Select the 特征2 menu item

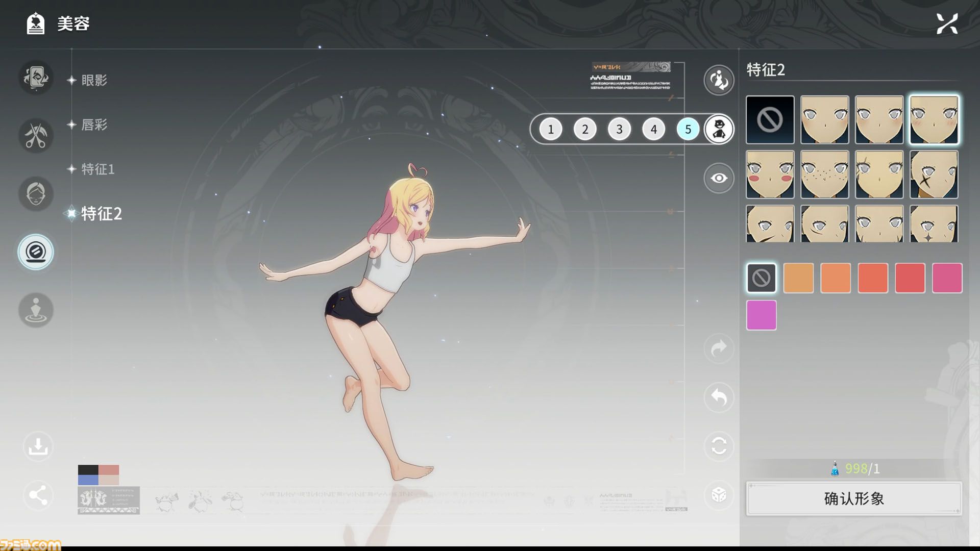(102, 213)
